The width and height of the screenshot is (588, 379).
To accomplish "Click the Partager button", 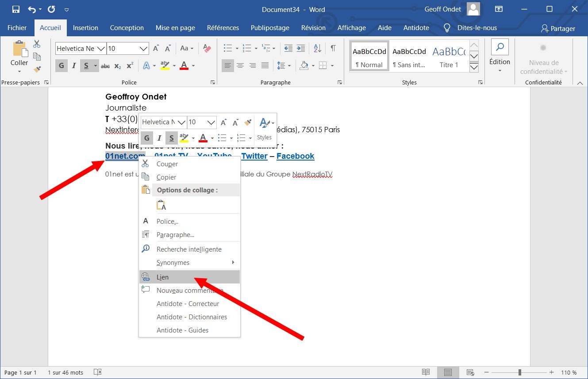I will point(558,28).
